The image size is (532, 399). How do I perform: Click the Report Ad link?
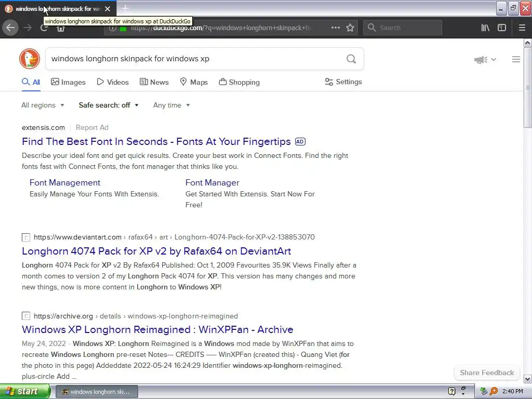point(92,128)
